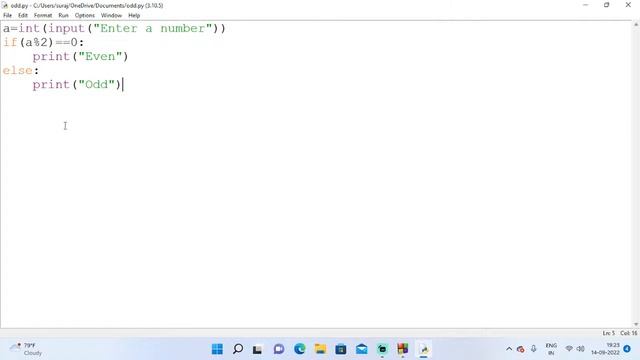Screen dimensions: 640x360
Task: Open the Chat app from taskbar
Action: (279, 349)
